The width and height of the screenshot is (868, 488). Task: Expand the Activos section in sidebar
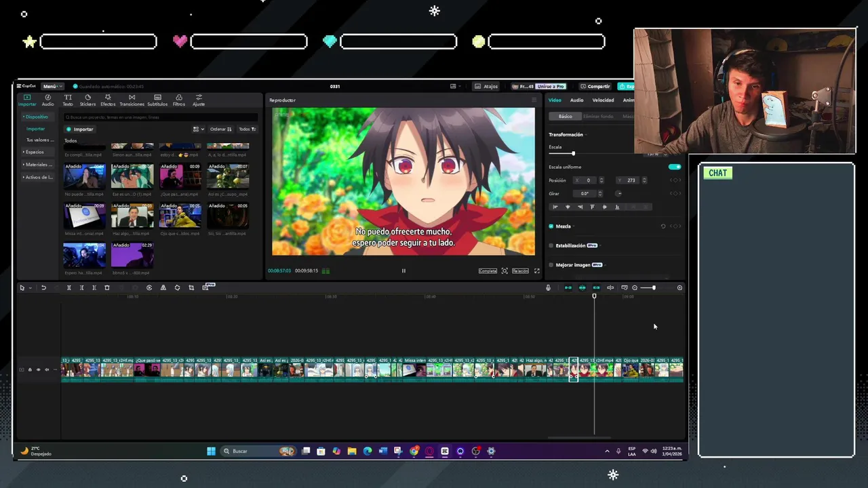pos(37,178)
